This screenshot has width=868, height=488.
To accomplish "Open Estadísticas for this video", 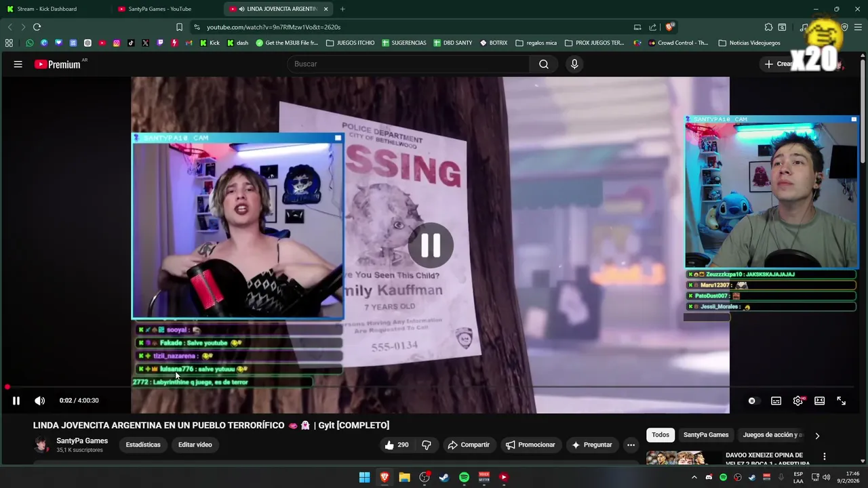I will pyautogui.click(x=143, y=445).
